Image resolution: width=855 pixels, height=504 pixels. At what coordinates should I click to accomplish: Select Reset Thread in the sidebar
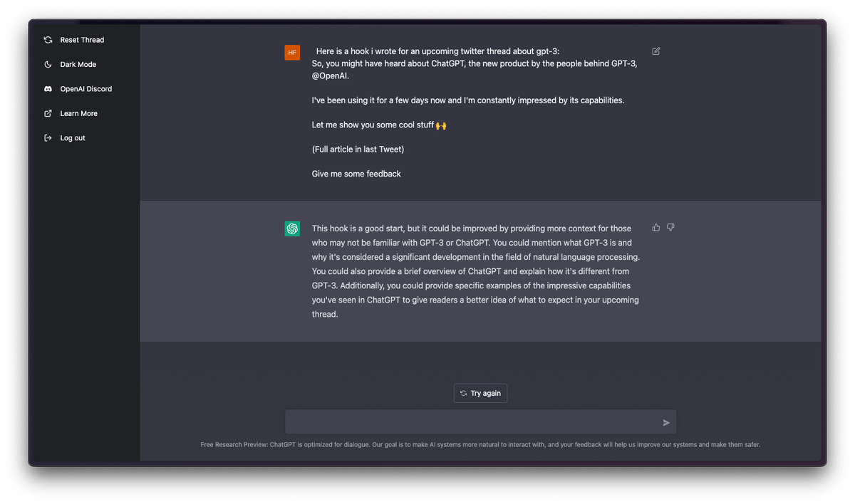pyautogui.click(x=82, y=40)
